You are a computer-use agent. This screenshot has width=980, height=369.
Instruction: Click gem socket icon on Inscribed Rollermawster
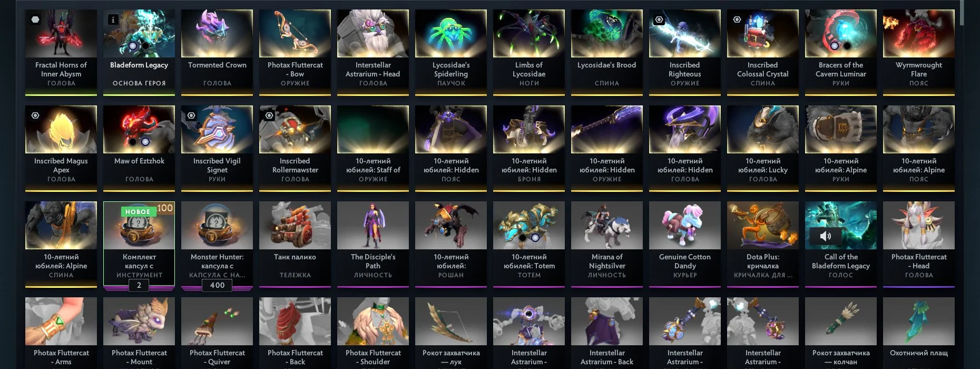coord(269,115)
